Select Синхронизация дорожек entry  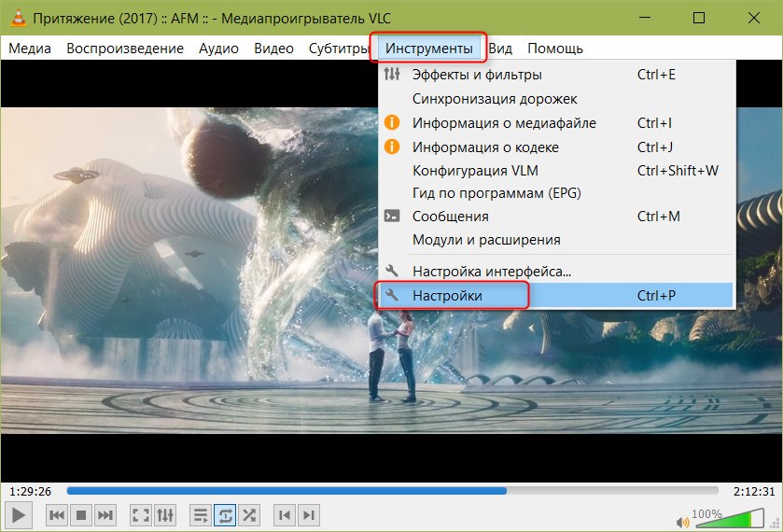point(555,99)
